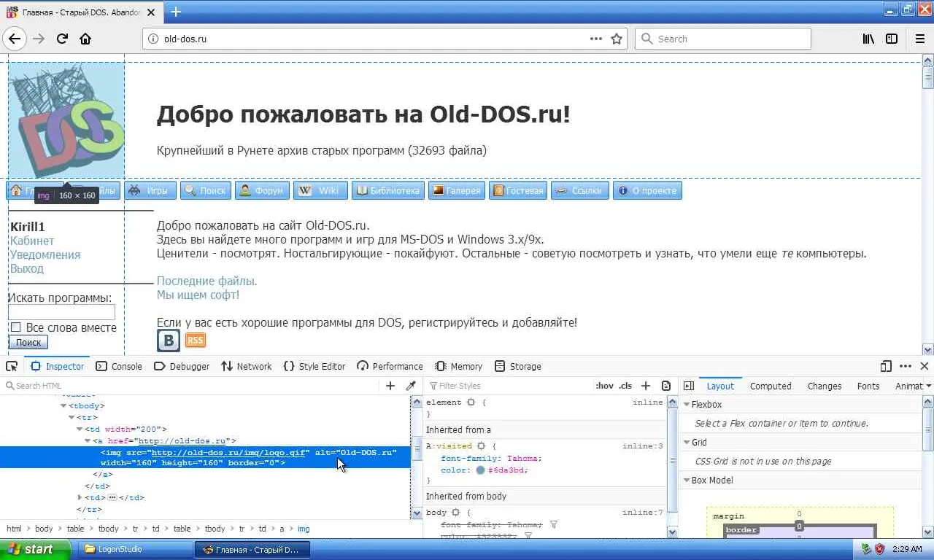Collapse the a href old-dos.ru node

pos(88,441)
